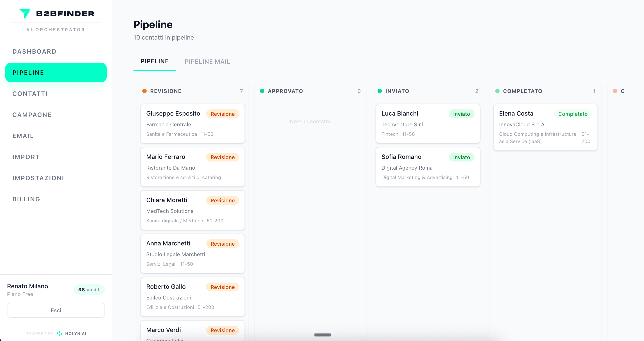
Task: Select the PIPELINE tab
Action: point(154,61)
